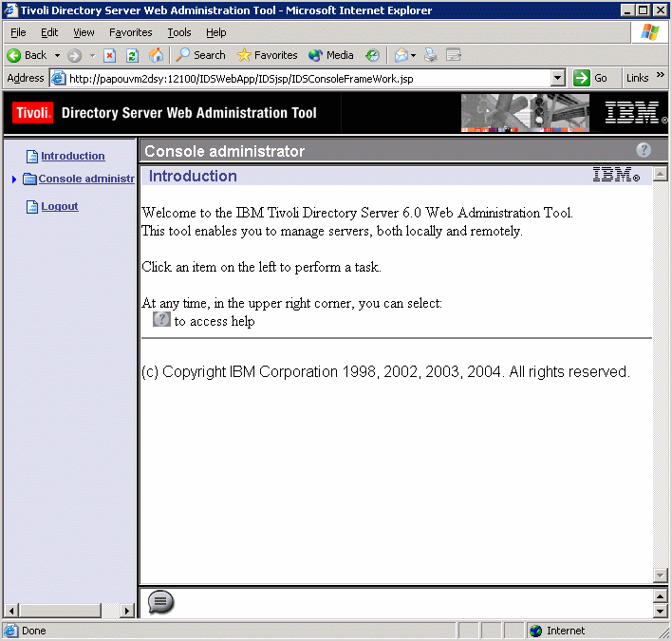Image resolution: width=672 pixels, height=641 pixels.
Task: Open the Introduction link in sidebar
Action: point(73,156)
